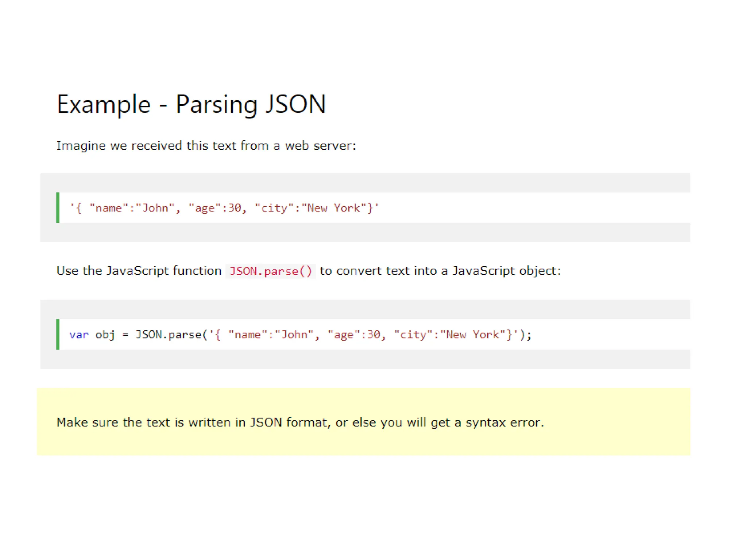The width and height of the screenshot is (747, 560).
Task: Click "New York" value in first snippet
Action: [x=333, y=208]
